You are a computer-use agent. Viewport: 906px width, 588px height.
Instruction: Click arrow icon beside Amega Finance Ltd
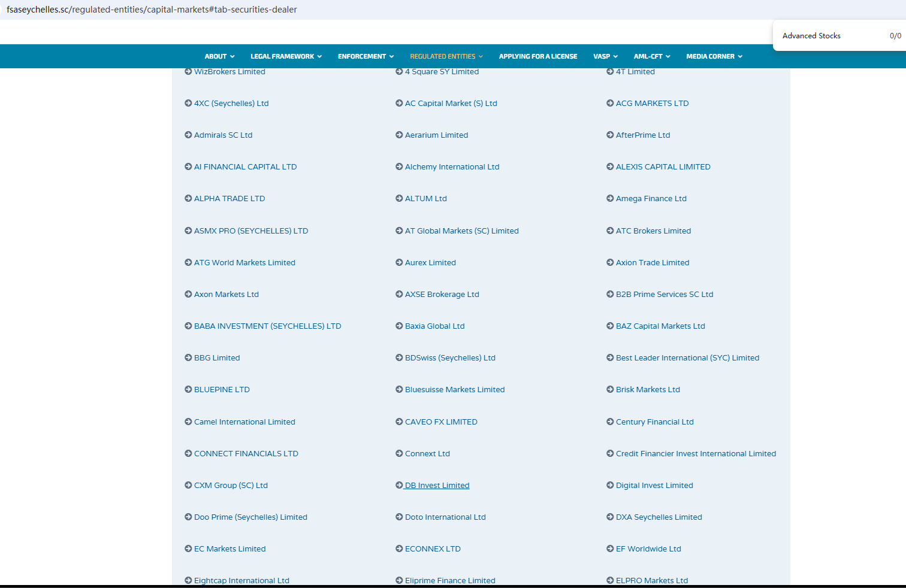pos(610,199)
